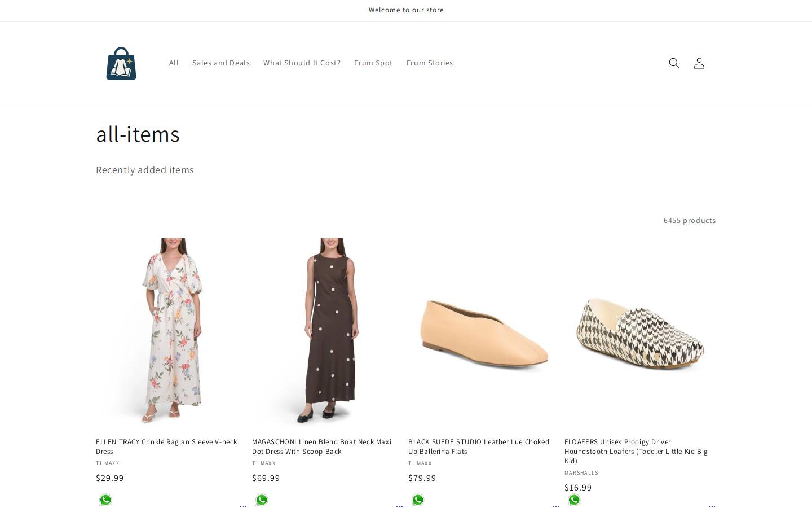The image size is (812, 508).
Task: Navigate to Frum Spot
Action: click(x=373, y=63)
